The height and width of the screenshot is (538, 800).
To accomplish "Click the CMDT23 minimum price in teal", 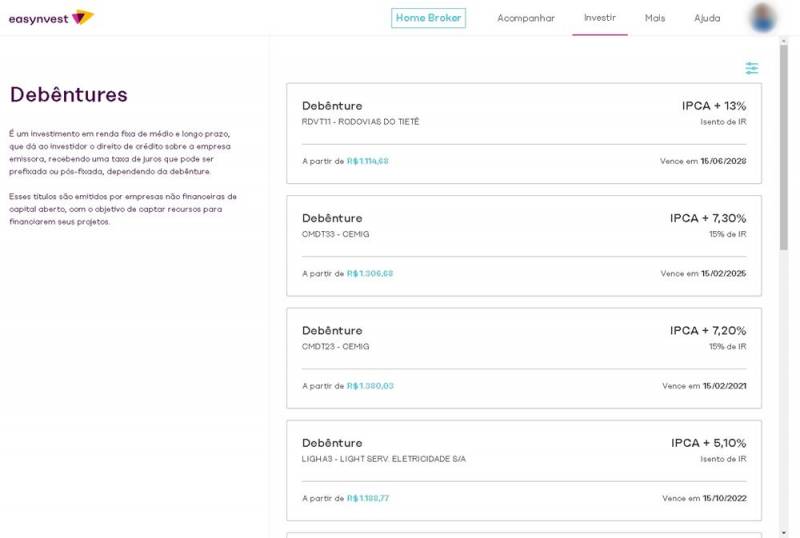I will point(370,386).
